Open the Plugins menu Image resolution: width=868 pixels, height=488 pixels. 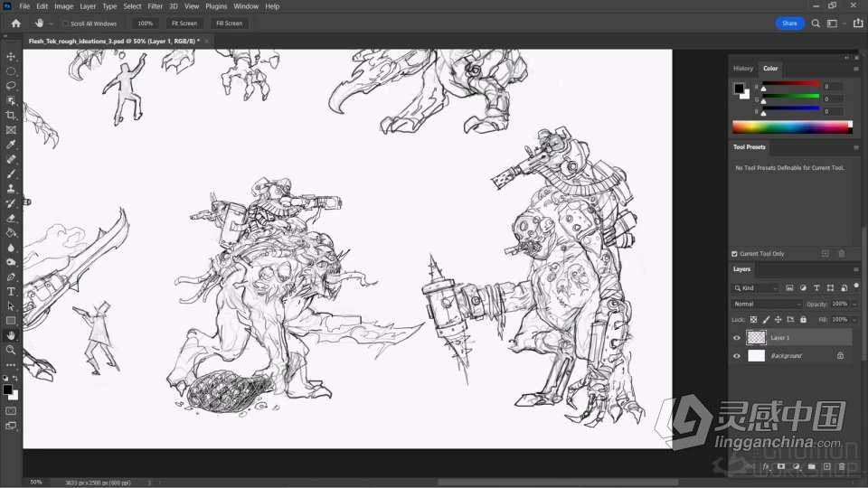(x=216, y=6)
